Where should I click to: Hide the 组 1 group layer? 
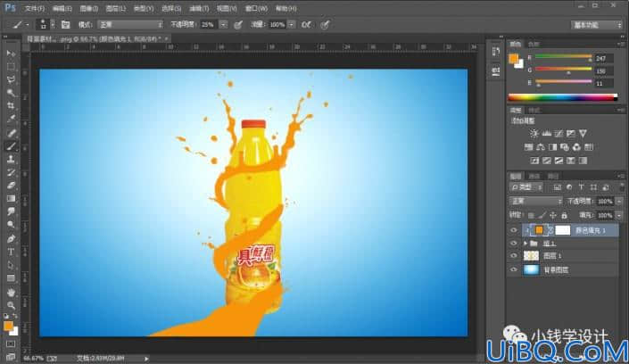pos(514,244)
